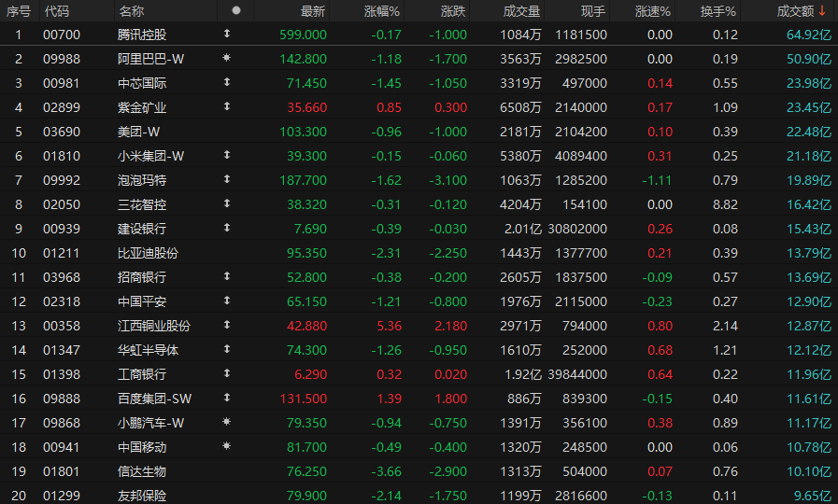
Task: Click turnover value 64.92亿
Action: [809, 35]
